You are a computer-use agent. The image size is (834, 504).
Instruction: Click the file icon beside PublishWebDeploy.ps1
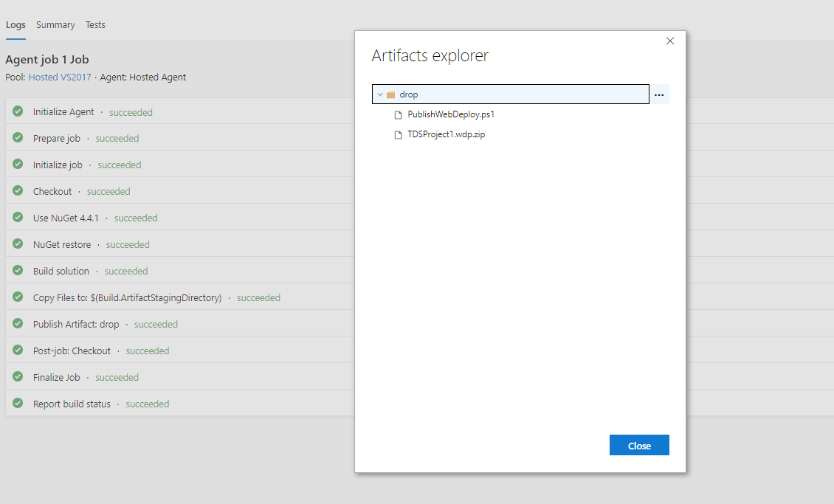[399, 114]
